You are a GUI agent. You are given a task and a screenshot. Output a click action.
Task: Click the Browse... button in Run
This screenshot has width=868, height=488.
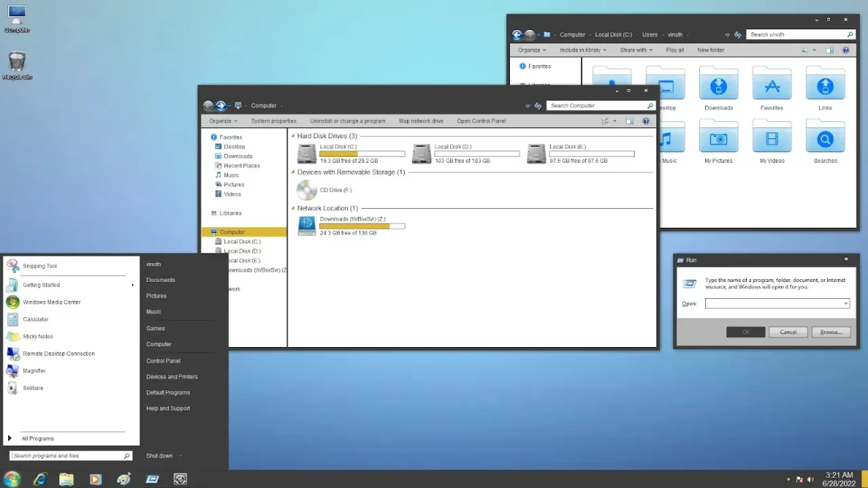coord(831,332)
